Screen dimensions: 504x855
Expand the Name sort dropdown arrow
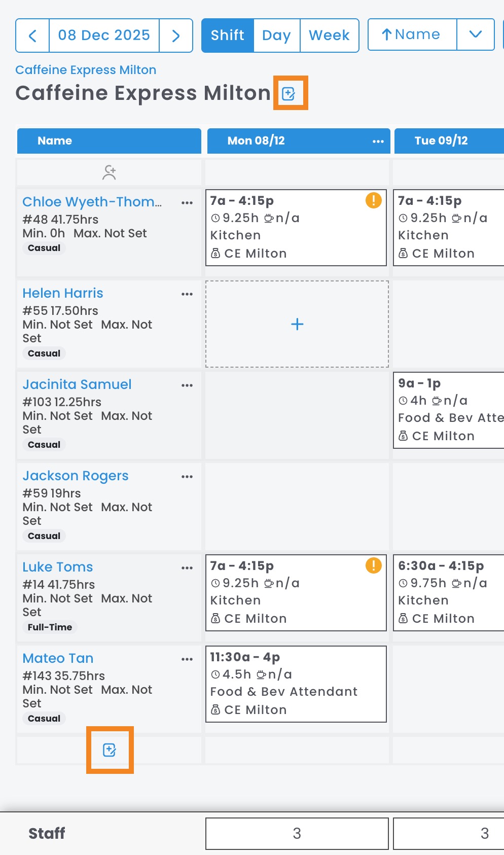coord(475,34)
